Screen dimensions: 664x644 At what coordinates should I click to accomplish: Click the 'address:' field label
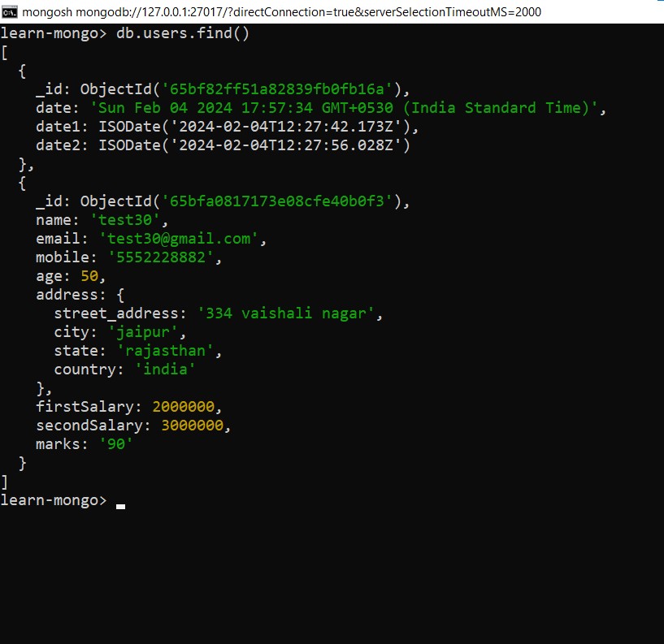(71, 295)
